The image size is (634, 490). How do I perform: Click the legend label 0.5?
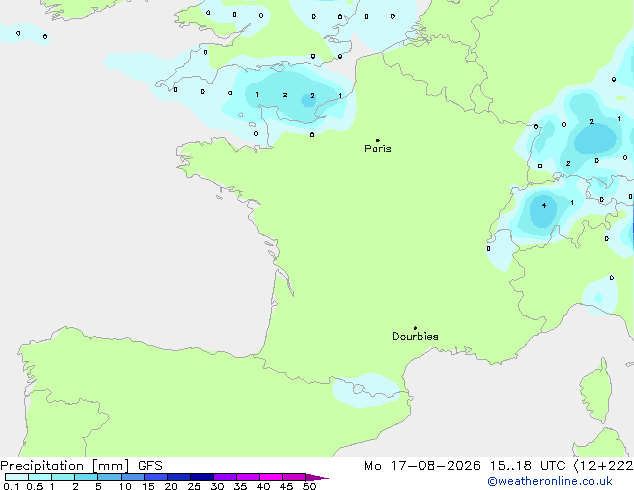tap(35, 486)
